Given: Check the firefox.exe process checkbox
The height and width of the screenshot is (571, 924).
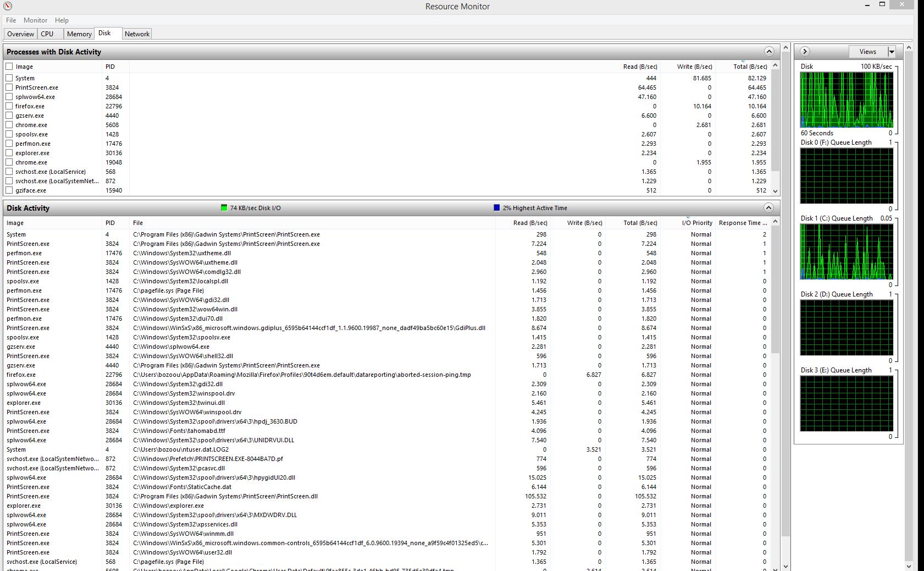Looking at the screenshot, I should pyautogui.click(x=9, y=106).
